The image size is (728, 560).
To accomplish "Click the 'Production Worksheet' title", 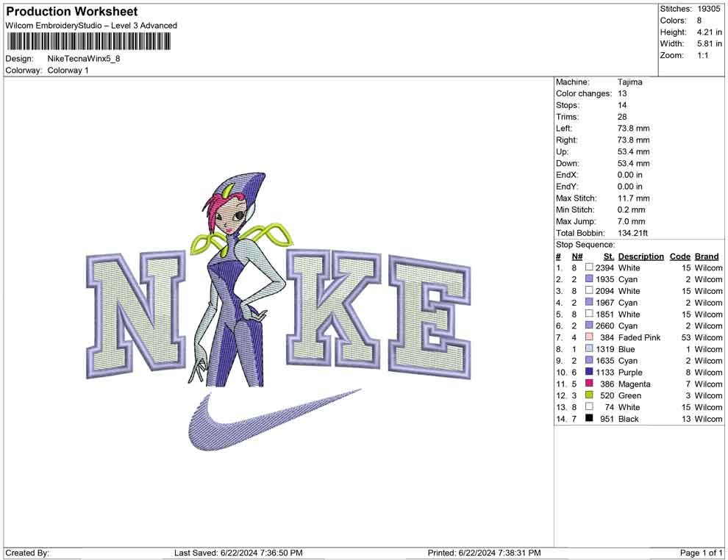I will coord(72,12).
